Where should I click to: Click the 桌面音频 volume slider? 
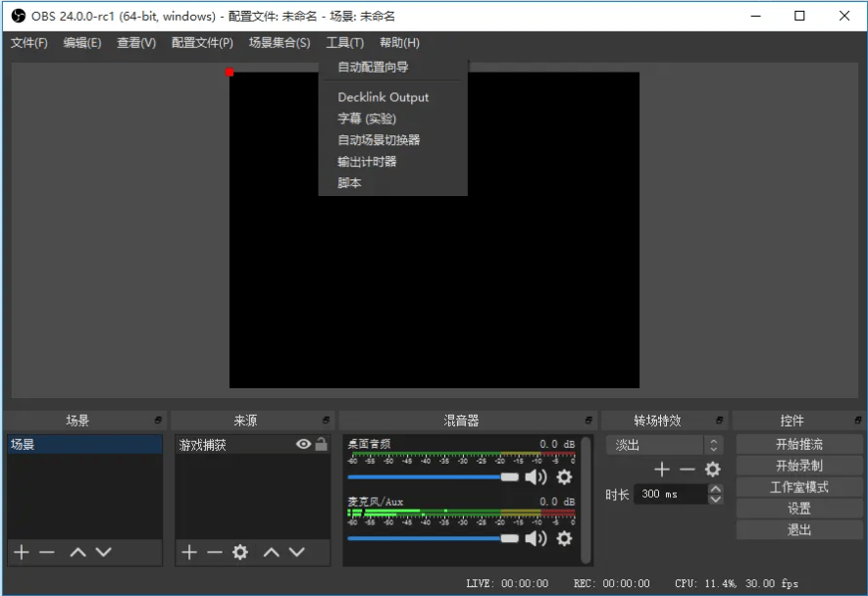coord(471,477)
